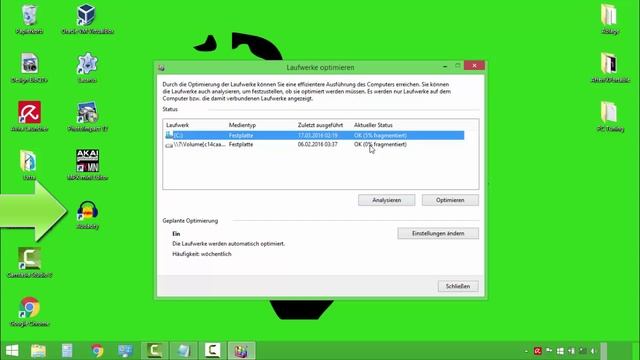The image size is (640, 360).
Task: Open the top folder on the desktop's right side
Action: point(609,19)
